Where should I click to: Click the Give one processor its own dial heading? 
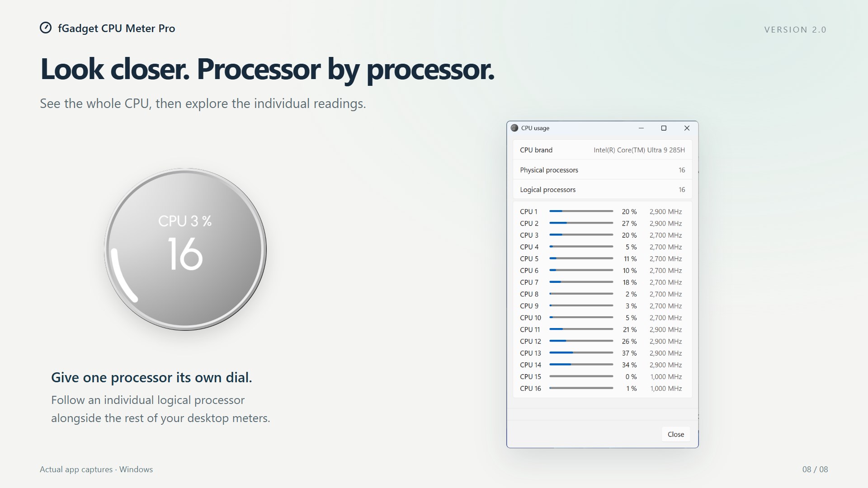click(151, 377)
